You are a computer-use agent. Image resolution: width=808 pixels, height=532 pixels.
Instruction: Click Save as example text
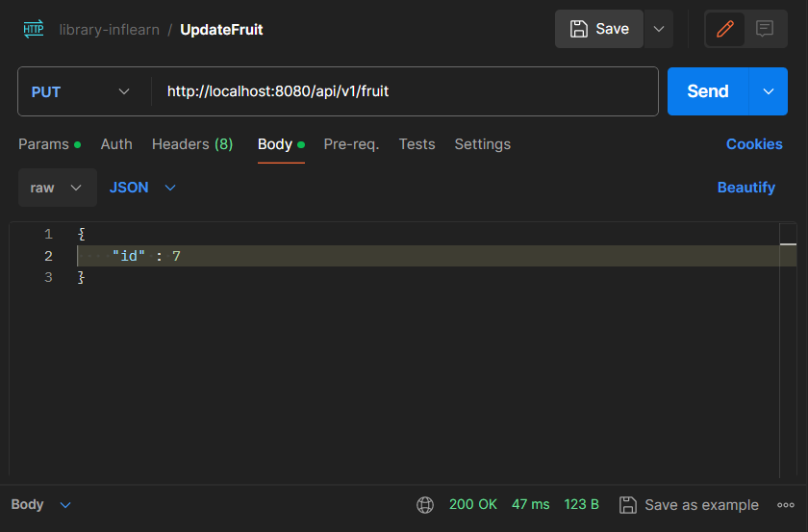tap(701, 505)
